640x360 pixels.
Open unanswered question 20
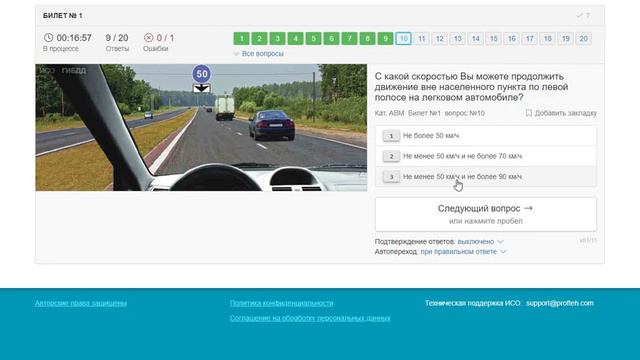(x=583, y=39)
